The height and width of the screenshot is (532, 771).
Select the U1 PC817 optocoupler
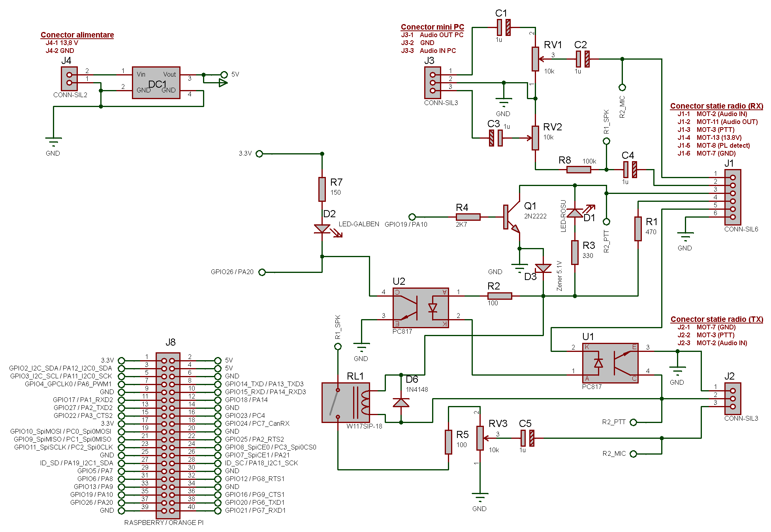tap(610, 363)
